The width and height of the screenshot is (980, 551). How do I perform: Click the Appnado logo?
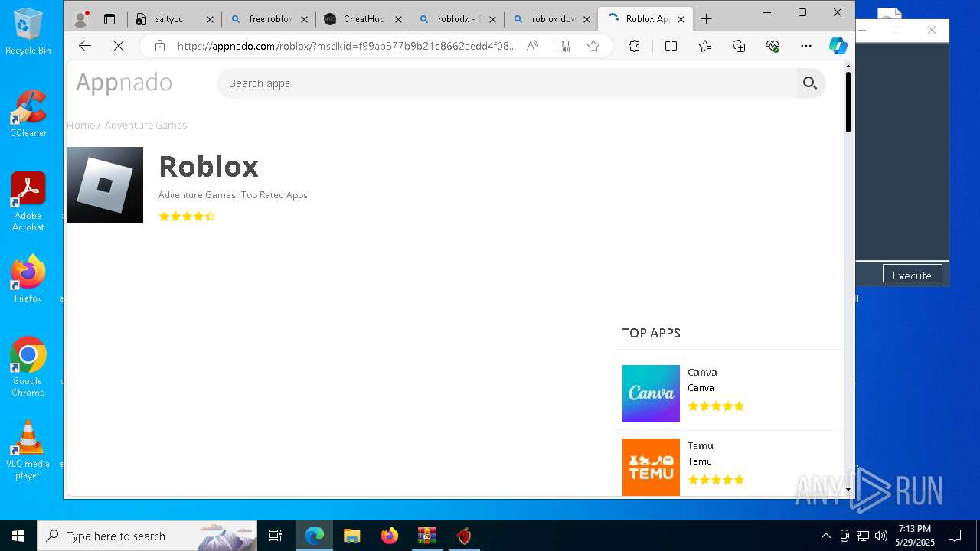click(123, 83)
